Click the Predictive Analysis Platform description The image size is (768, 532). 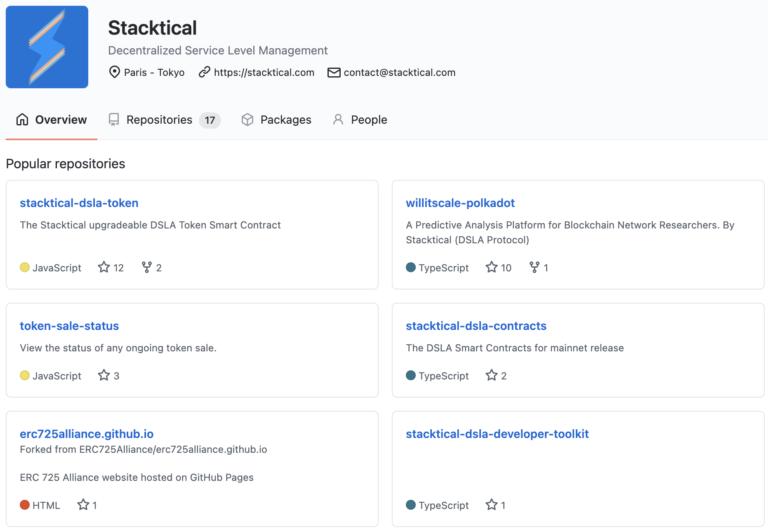(x=570, y=232)
